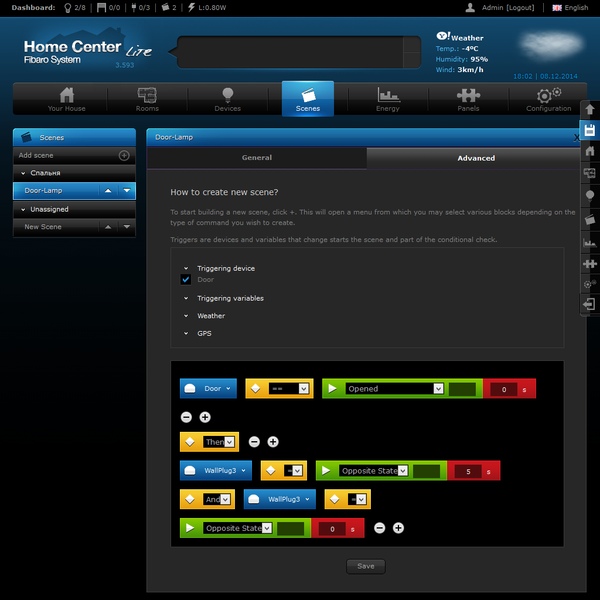Click the logout door icon in side toolbar
This screenshot has width=600, height=600.
click(x=590, y=305)
